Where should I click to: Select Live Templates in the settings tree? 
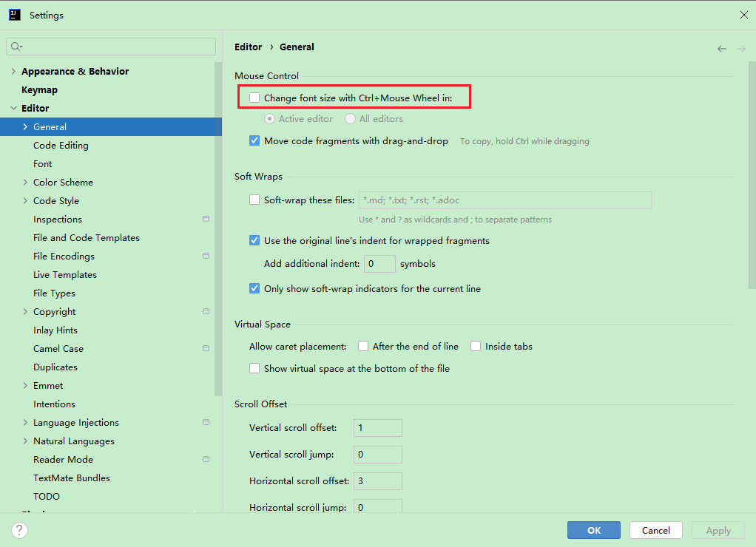pyautogui.click(x=65, y=274)
